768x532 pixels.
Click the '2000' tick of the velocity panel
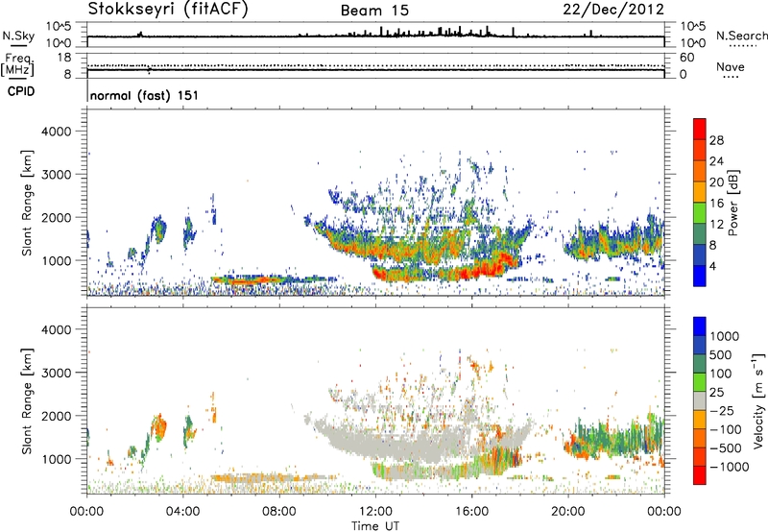coord(57,416)
